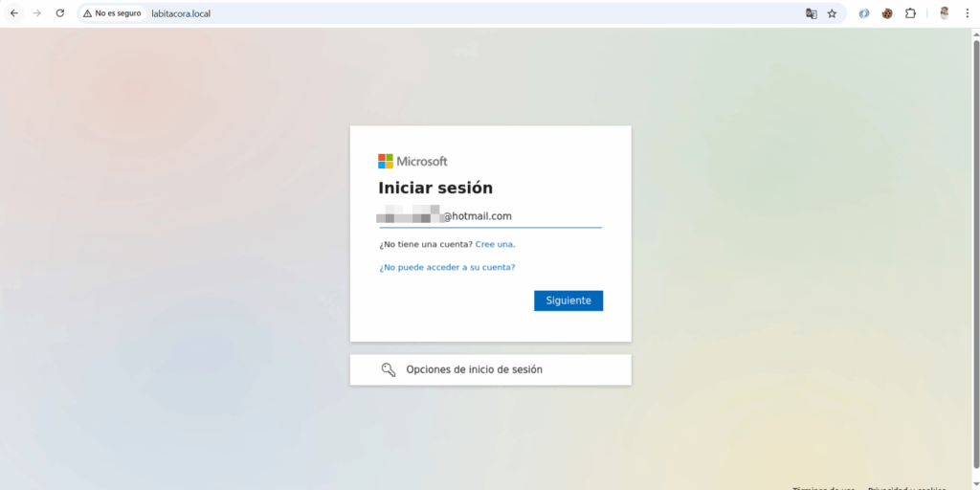This screenshot has height=490, width=980.
Task: Open "Opciones de inicio de sesión"
Action: tap(490, 369)
